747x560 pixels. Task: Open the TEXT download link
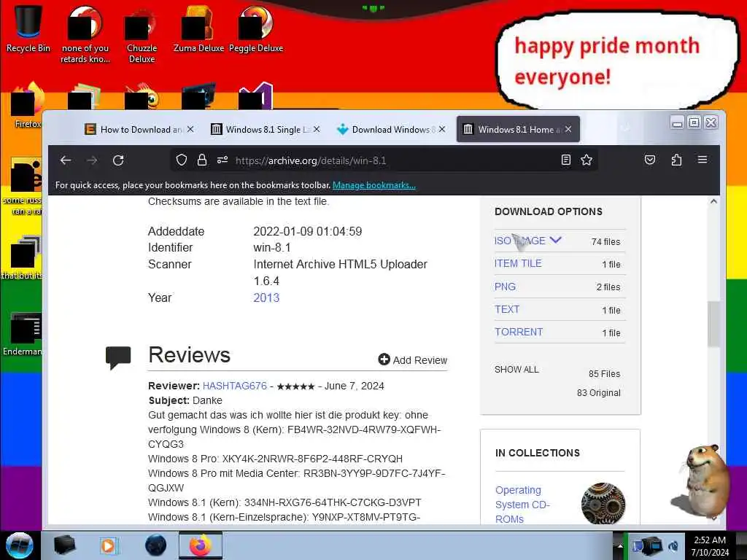(x=507, y=309)
